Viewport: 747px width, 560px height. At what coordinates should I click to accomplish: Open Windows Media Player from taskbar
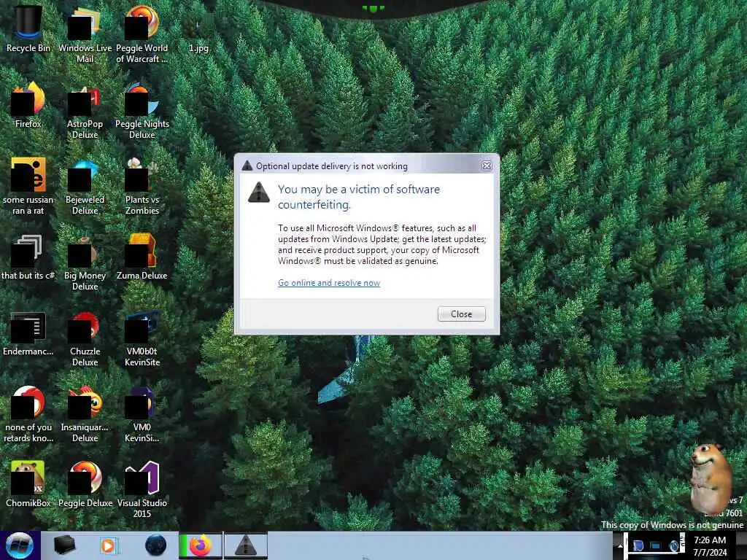pos(108,545)
